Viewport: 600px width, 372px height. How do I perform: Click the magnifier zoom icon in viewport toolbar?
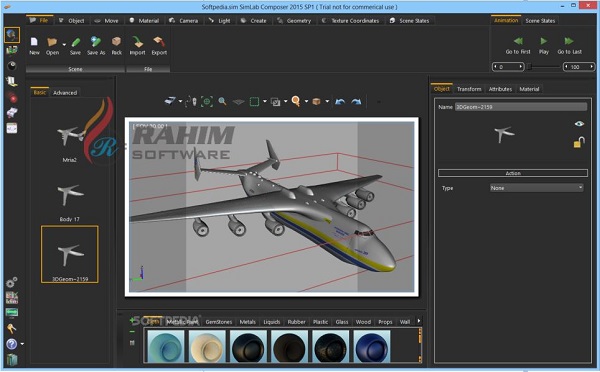pyautogui.click(x=222, y=101)
